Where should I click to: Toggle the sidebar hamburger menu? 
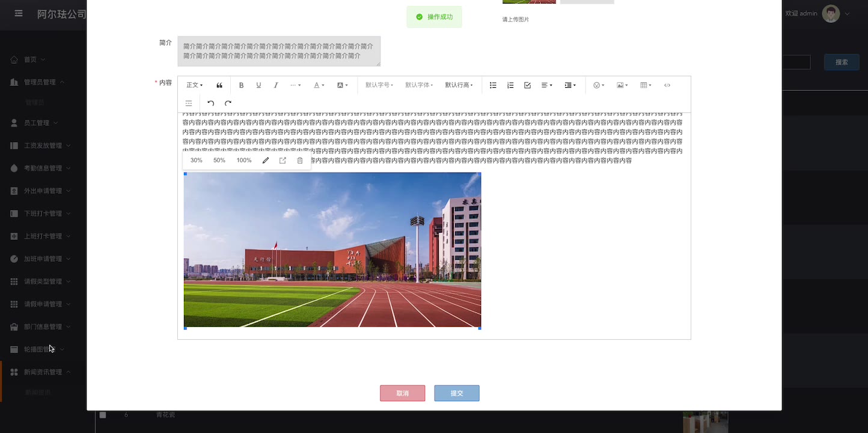[x=19, y=13]
